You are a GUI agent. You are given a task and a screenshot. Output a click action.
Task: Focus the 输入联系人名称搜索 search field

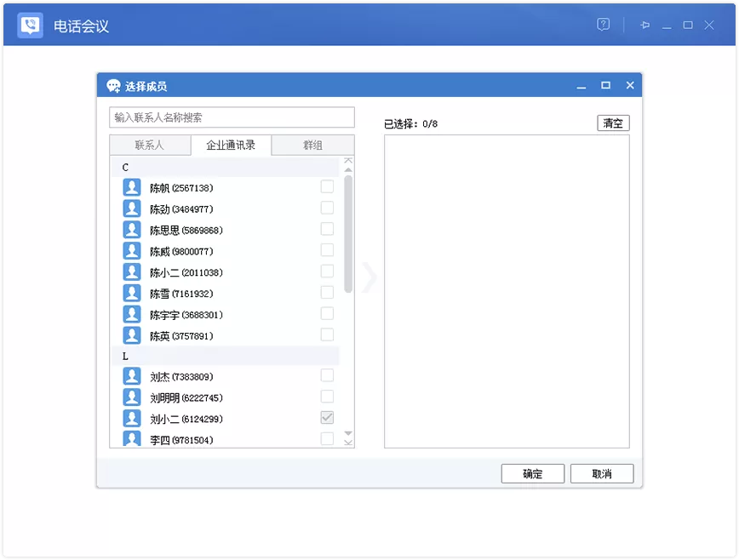[x=232, y=117]
